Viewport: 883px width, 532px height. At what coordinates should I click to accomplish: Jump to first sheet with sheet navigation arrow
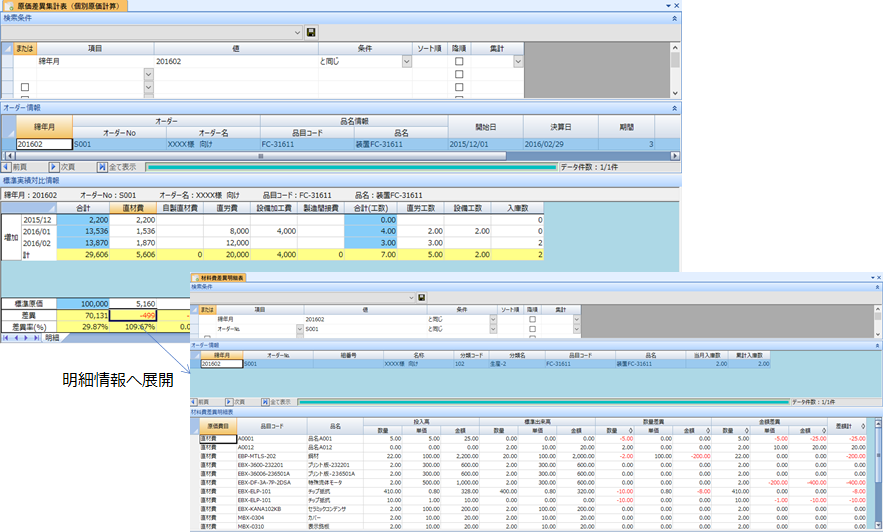[6, 338]
